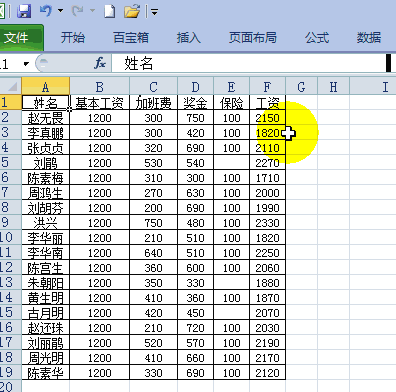396x392 pixels.
Task: Select the name cell 李真鹏
Action: pos(46,132)
